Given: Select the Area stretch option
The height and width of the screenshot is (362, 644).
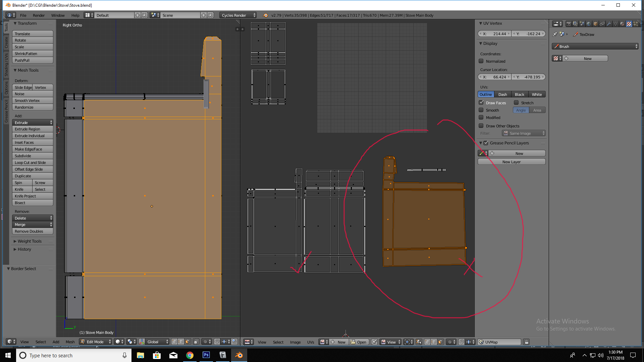Looking at the screenshot, I should [x=537, y=110].
